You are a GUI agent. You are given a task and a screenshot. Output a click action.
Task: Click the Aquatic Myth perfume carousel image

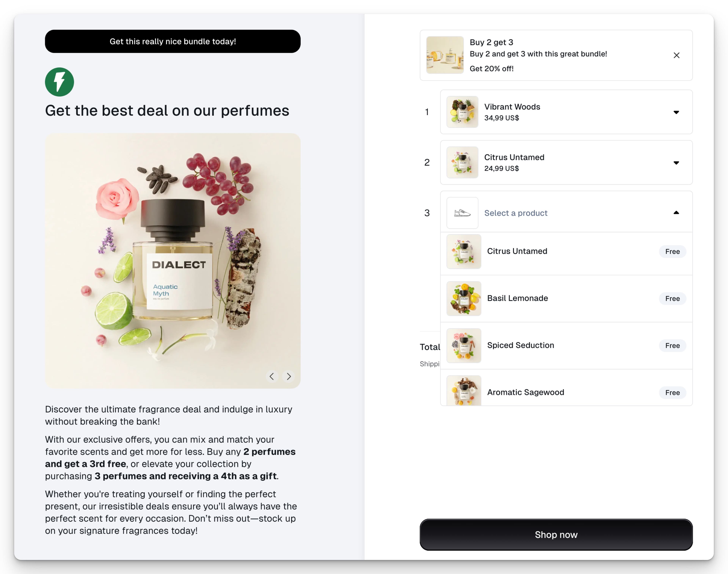(173, 261)
